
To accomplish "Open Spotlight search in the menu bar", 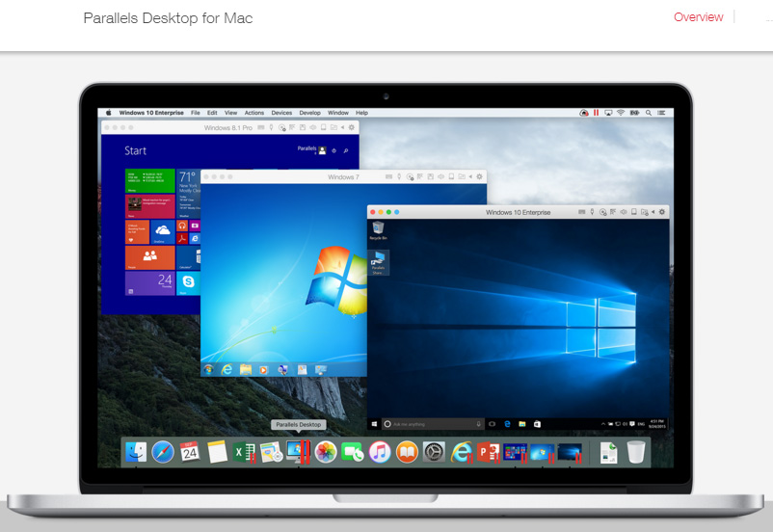I will point(649,113).
